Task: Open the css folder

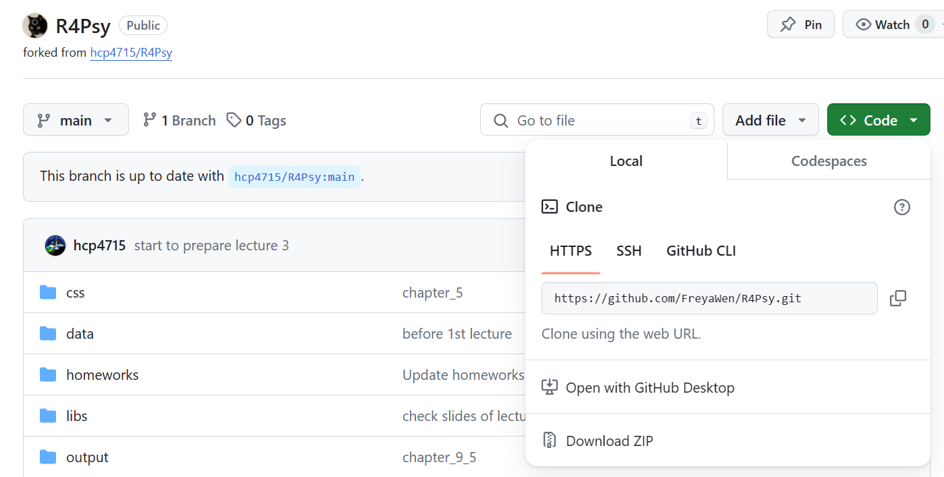Action: pos(75,293)
